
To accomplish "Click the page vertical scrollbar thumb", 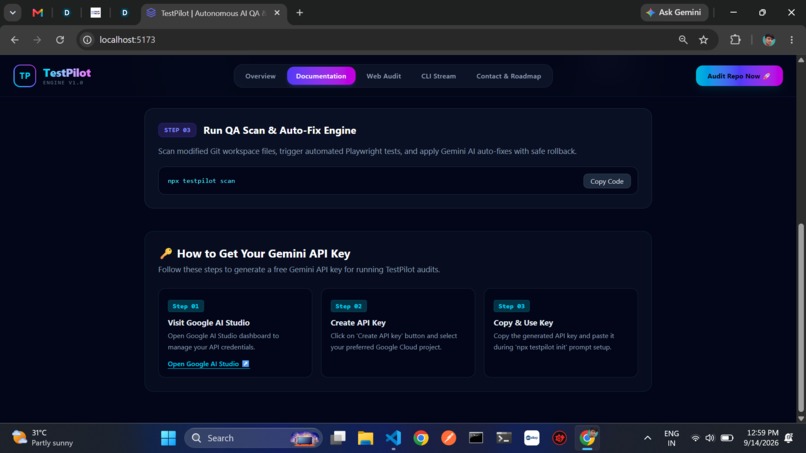I will [800, 317].
